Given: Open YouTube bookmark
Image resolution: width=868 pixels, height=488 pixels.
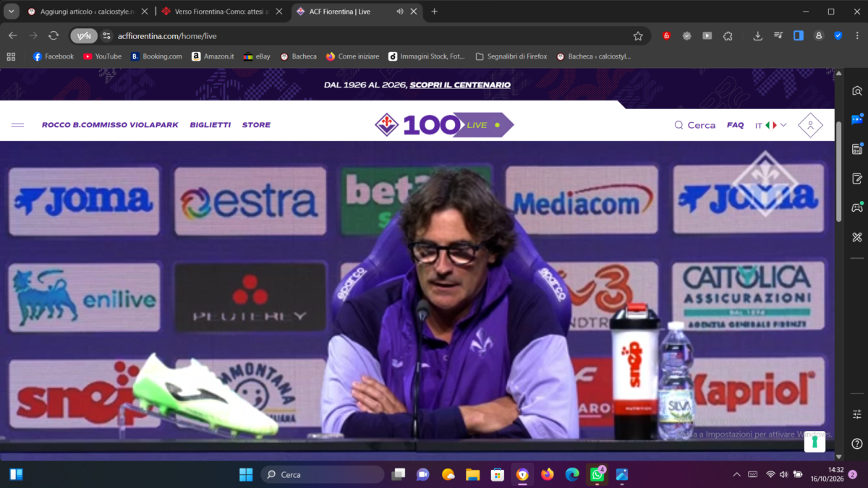Looking at the screenshot, I should tap(102, 56).
